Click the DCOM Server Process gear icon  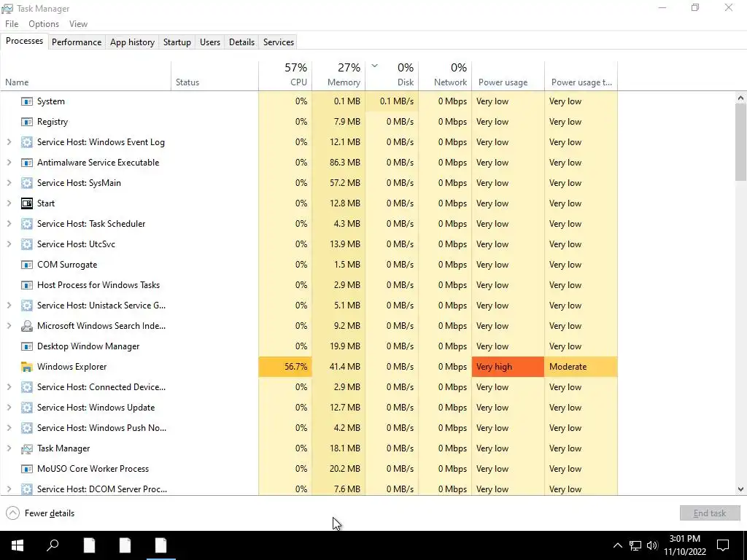[x=27, y=489]
